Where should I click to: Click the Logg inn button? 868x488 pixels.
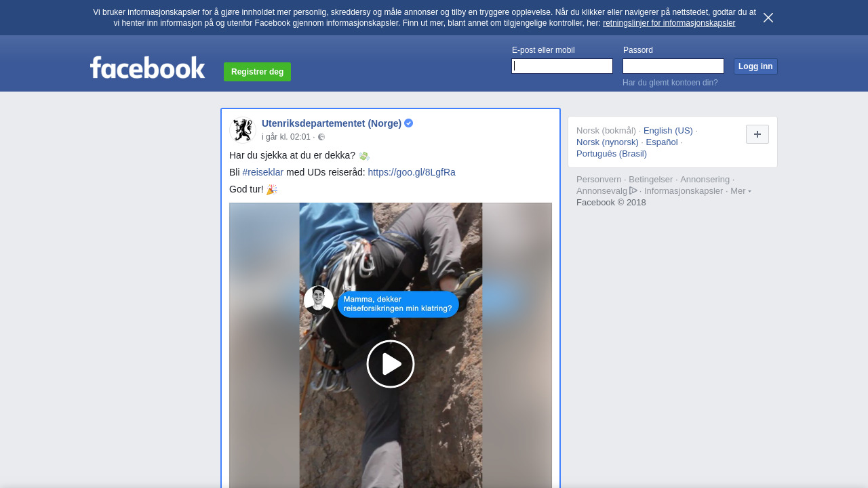coord(755,66)
